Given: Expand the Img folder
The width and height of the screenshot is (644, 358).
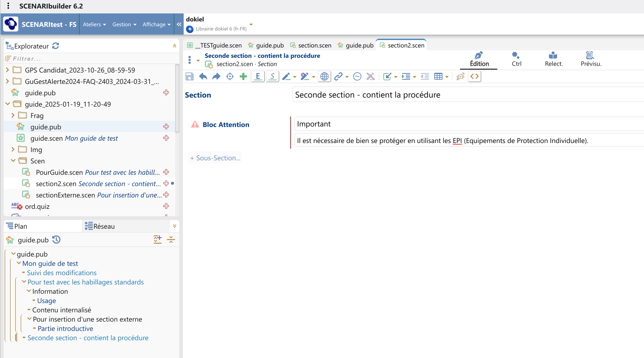Looking at the screenshot, I should point(13,149).
